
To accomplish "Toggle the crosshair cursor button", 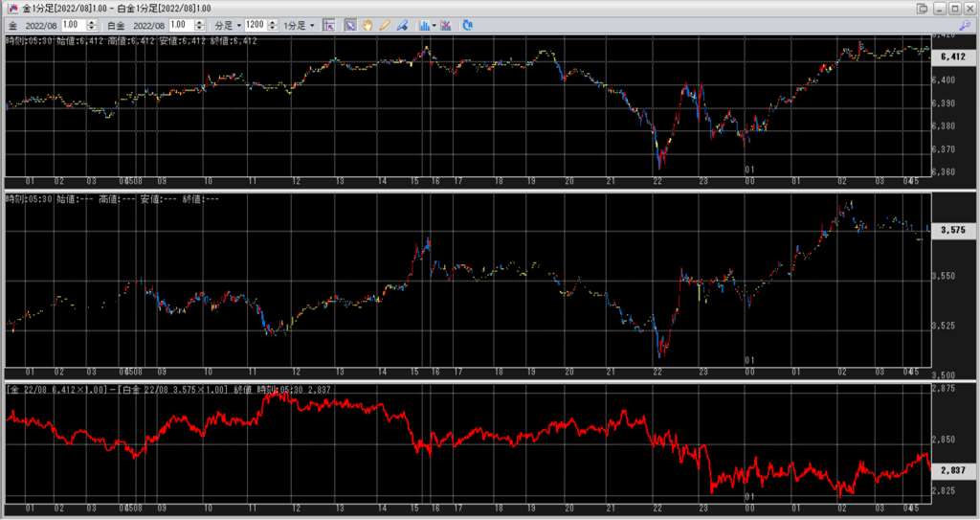I will 329,25.
